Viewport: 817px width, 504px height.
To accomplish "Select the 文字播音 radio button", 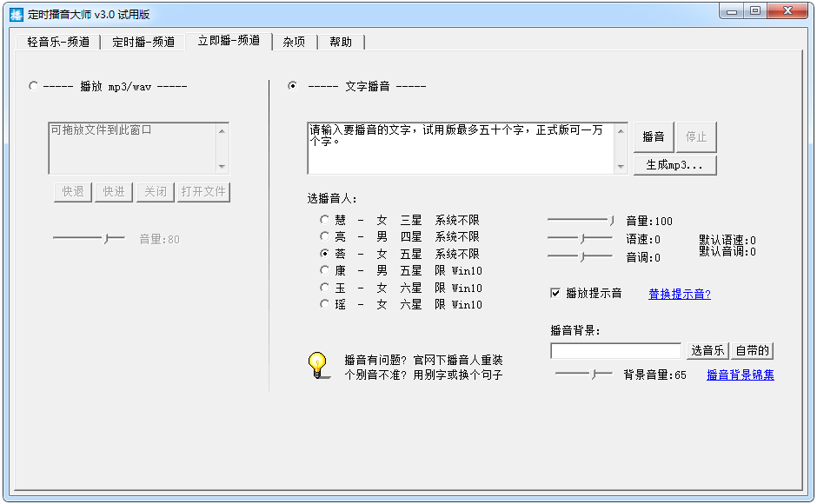I will click(x=293, y=85).
